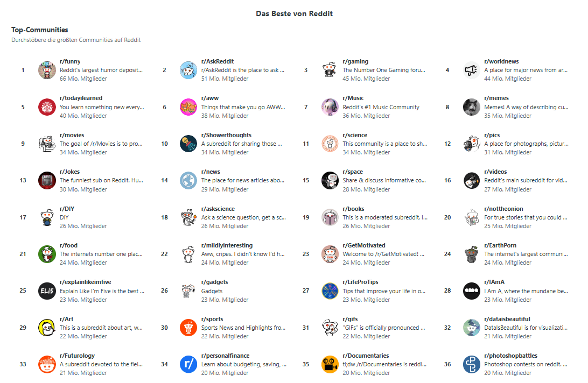Open the r/explainlikeimfive ELI5 icon
Viewport: 588px width, 383px height.
tap(47, 291)
